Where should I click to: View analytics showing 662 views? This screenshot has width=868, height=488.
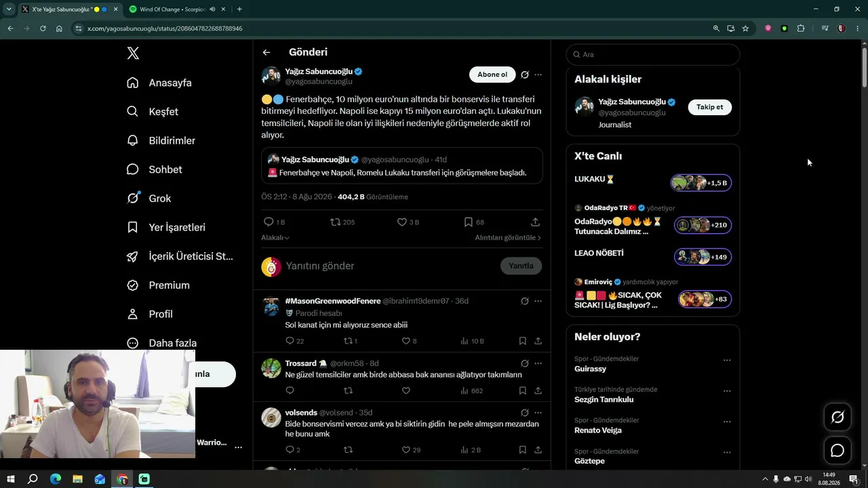pos(471,390)
